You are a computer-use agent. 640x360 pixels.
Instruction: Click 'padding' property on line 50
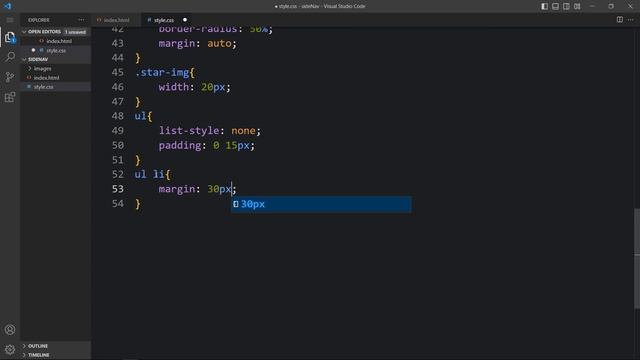(x=180, y=146)
